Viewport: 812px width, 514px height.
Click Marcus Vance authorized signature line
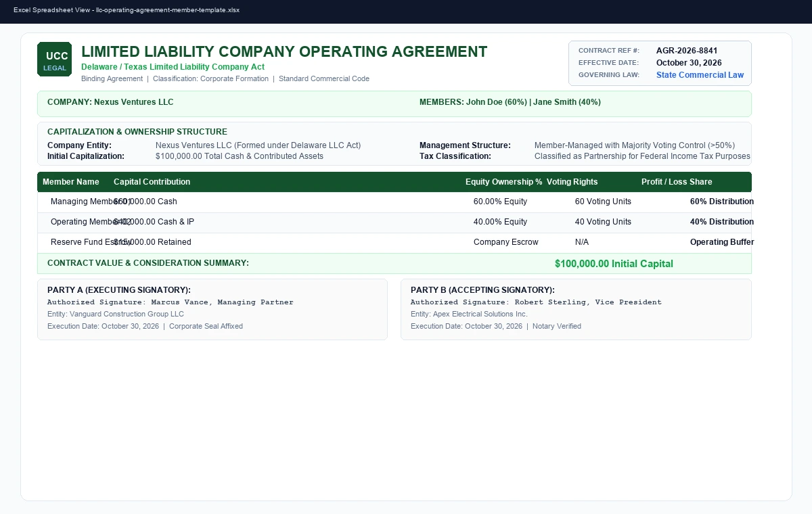pos(171,302)
